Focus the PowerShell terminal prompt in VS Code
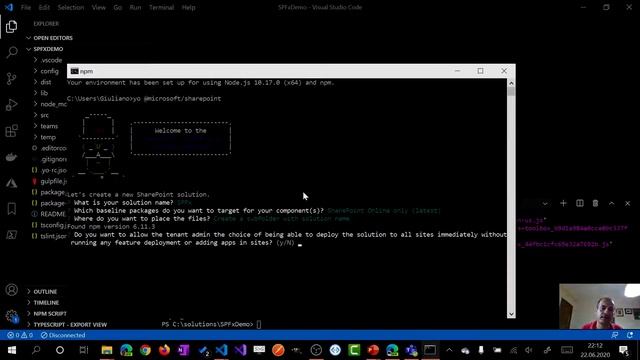The height and width of the screenshot is (360, 640). tap(211, 324)
